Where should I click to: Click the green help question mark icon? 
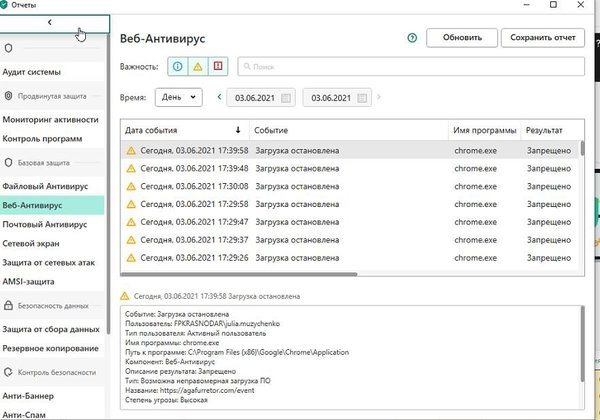coord(412,38)
